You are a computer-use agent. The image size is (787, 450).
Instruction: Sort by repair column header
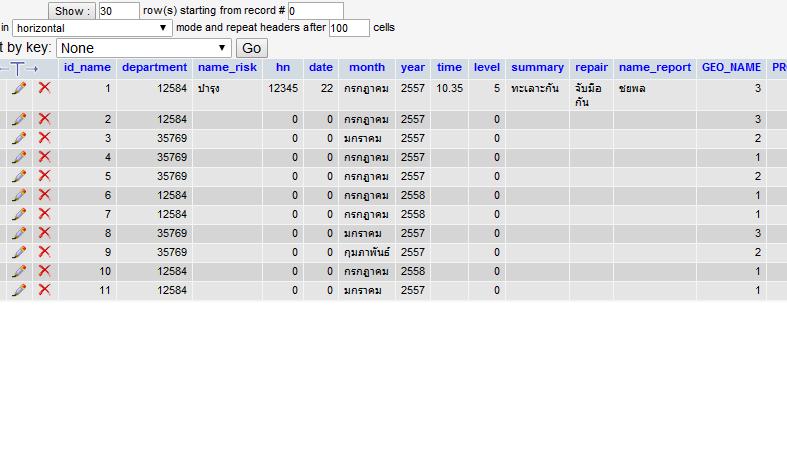pyautogui.click(x=591, y=67)
